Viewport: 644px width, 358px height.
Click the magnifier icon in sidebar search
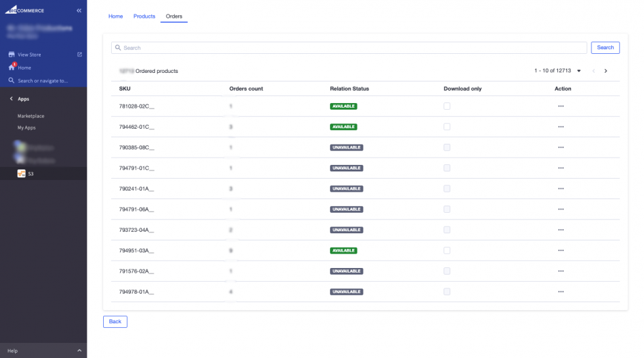coord(11,81)
